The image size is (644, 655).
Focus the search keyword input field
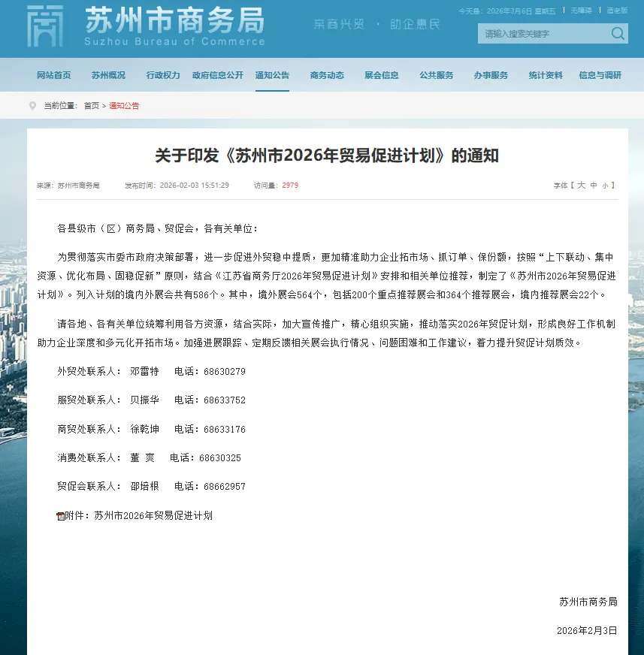coord(543,33)
